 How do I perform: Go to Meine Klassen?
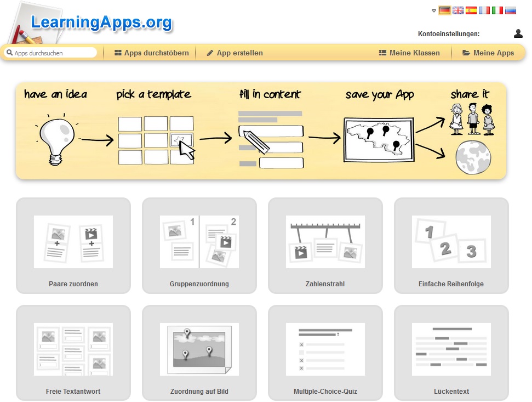[x=409, y=53]
